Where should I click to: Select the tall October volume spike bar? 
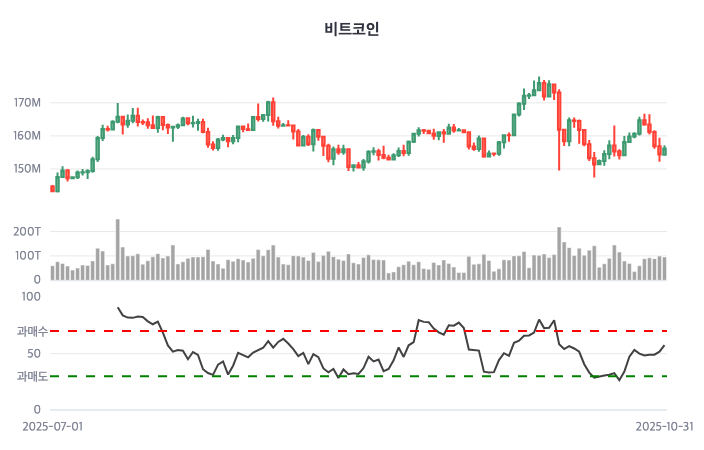[x=559, y=253]
